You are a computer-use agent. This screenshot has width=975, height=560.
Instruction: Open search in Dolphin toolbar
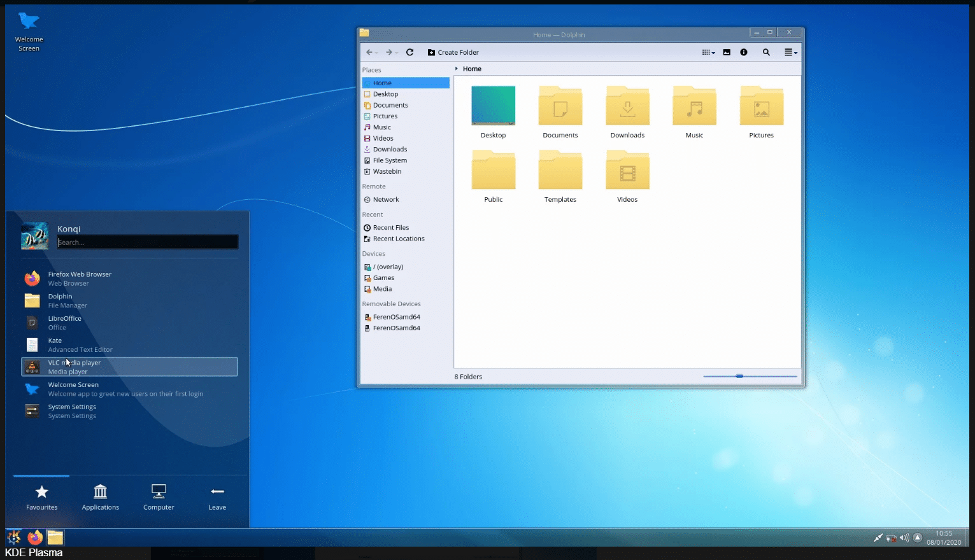[766, 52]
